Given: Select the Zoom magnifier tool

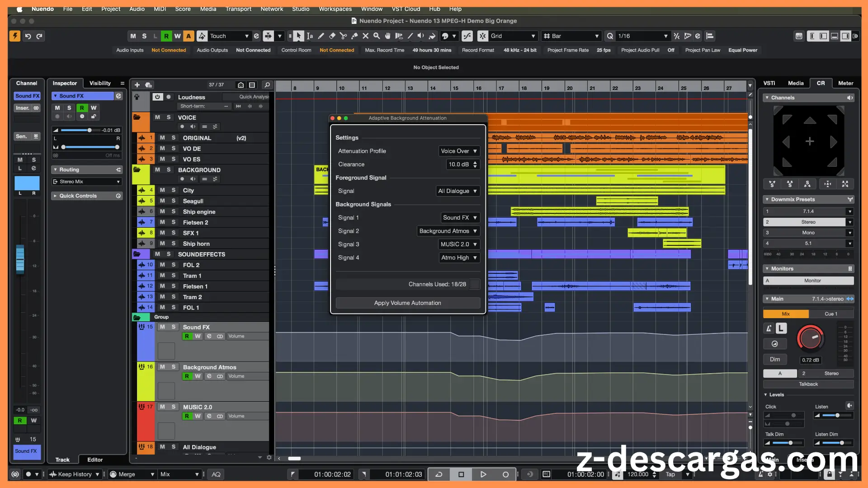Looking at the screenshot, I should point(377,36).
